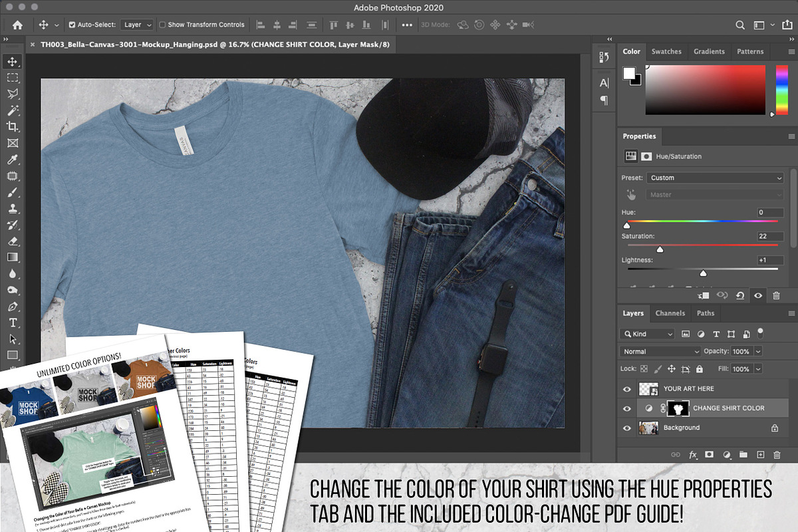Align left edges in options bar
Image resolution: width=798 pixels, height=532 pixels.
260,25
